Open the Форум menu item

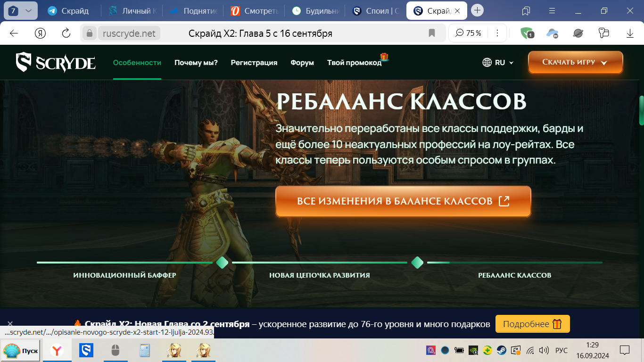coord(302,63)
